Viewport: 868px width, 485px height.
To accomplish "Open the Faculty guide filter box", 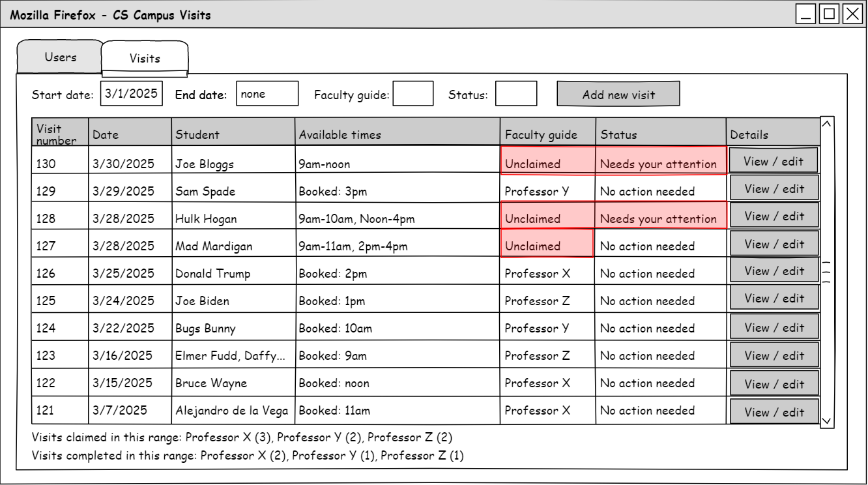I will tap(412, 94).
